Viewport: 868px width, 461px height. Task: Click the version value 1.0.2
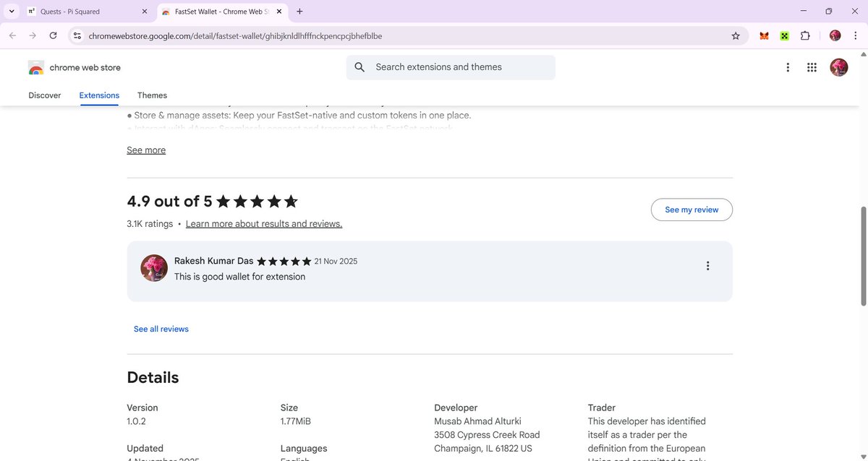[136, 421]
